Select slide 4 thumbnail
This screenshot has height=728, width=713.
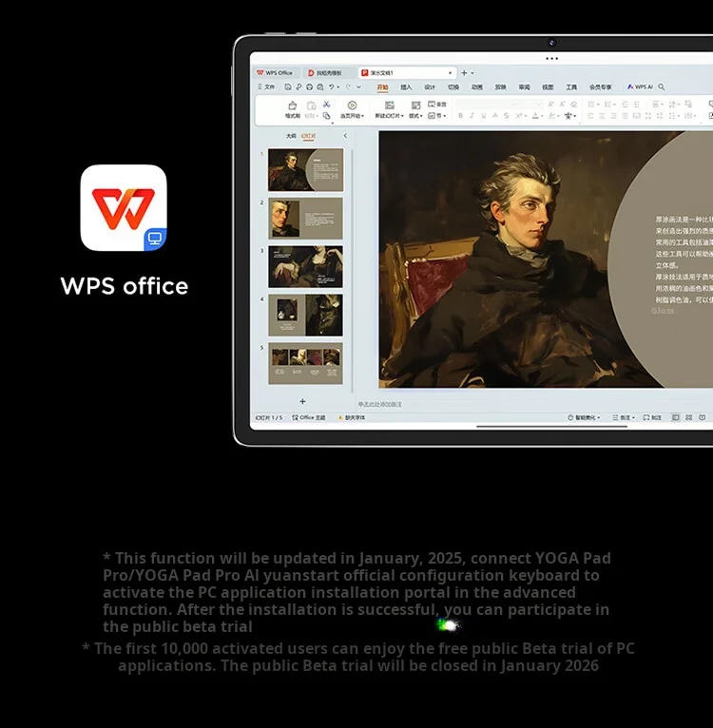click(305, 316)
